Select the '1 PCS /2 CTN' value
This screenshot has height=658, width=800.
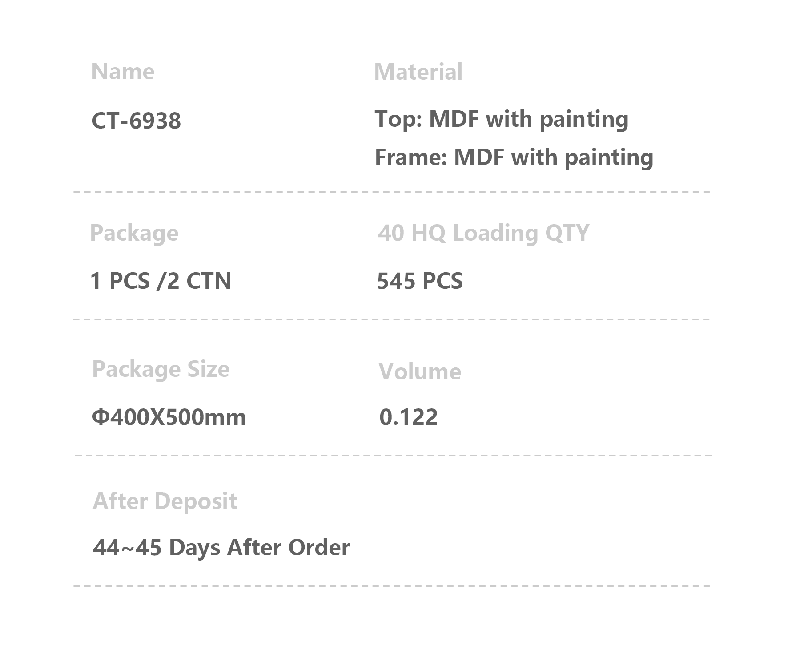[x=160, y=281]
